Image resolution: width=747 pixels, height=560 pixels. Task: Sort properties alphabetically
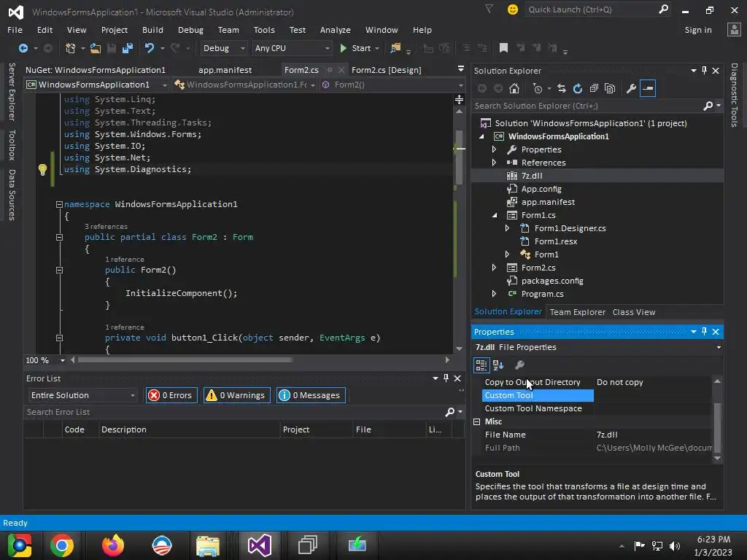pyautogui.click(x=498, y=365)
